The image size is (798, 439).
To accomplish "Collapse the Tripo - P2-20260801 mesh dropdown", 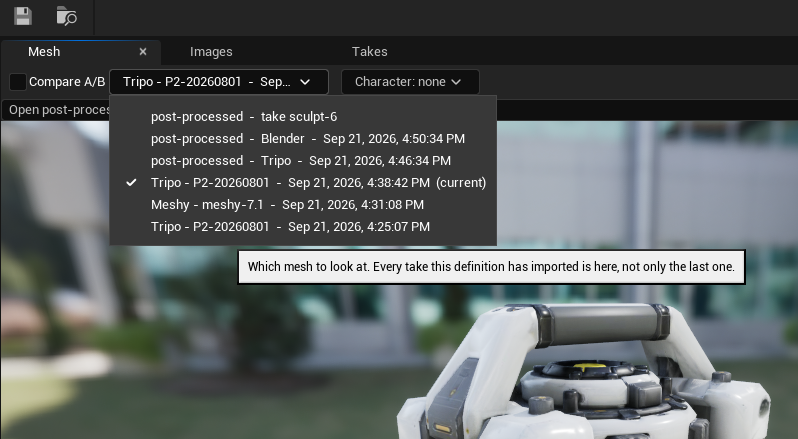I will tap(219, 82).
